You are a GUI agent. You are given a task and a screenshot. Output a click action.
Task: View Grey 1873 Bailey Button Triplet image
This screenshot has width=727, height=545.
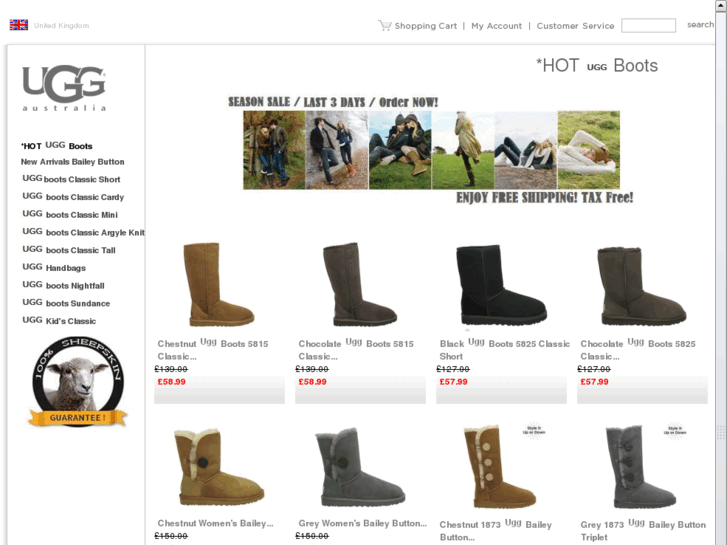point(641,467)
